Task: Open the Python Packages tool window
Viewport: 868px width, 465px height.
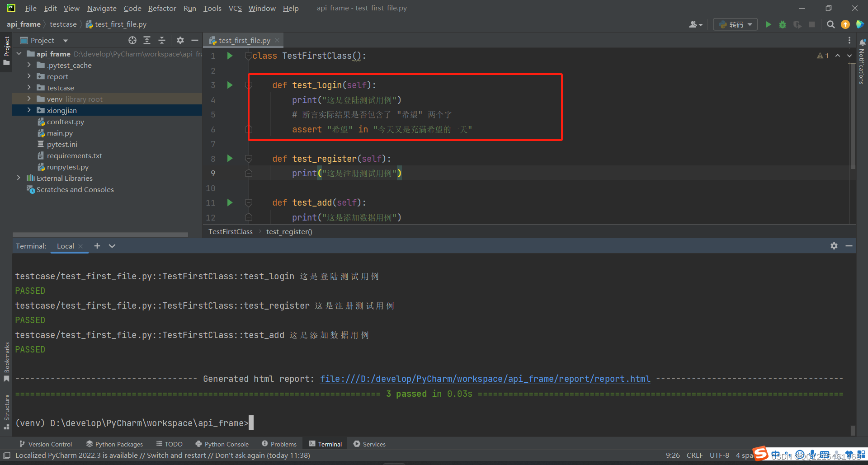Action: pyautogui.click(x=114, y=444)
